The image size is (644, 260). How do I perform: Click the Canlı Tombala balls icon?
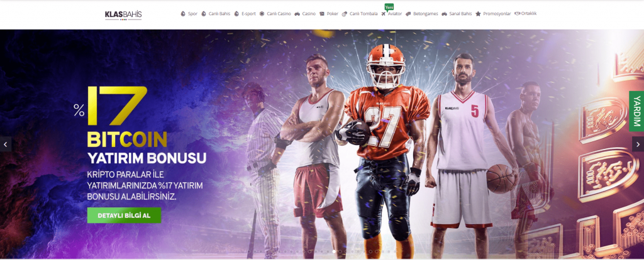[x=344, y=14]
